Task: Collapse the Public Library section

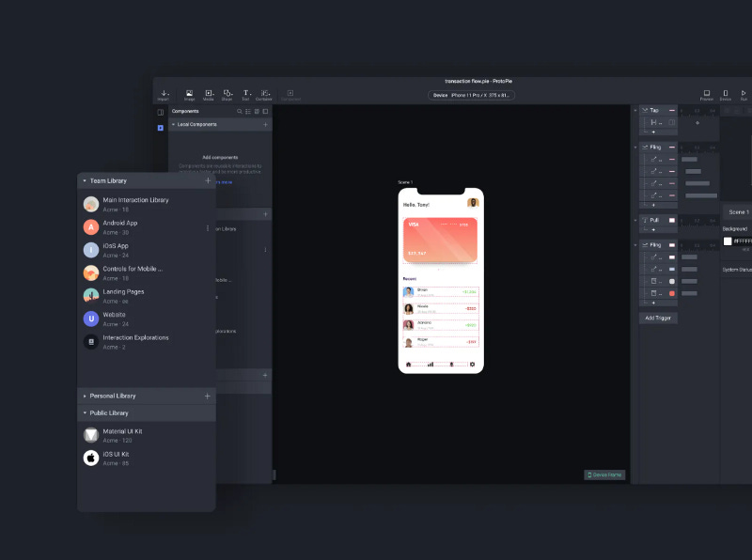Action: coord(85,412)
